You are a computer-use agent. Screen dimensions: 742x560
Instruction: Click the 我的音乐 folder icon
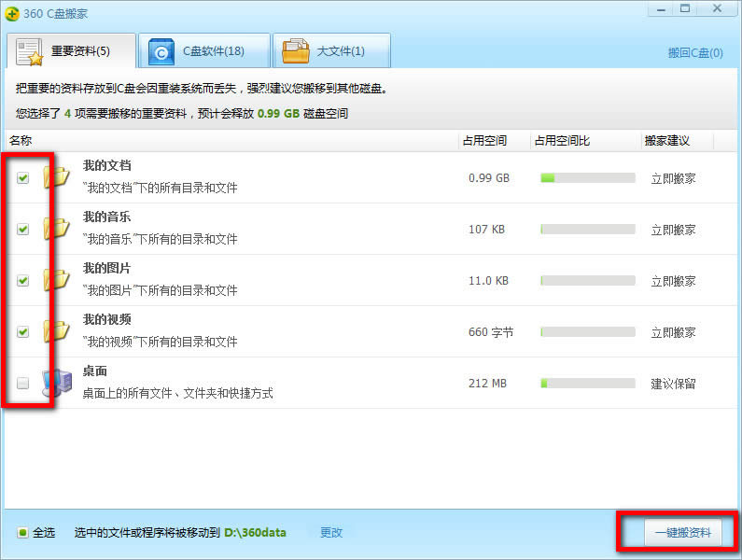point(58,229)
